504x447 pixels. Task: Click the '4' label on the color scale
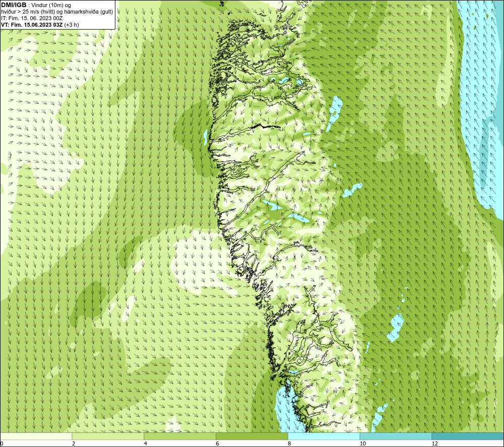coord(146,443)
